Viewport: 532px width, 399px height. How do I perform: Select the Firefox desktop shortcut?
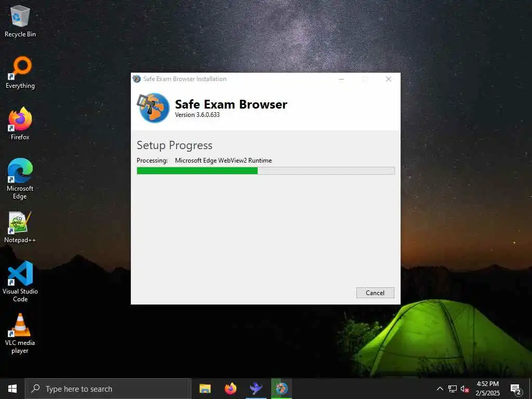pyautogui.click(x=20, y=124)
